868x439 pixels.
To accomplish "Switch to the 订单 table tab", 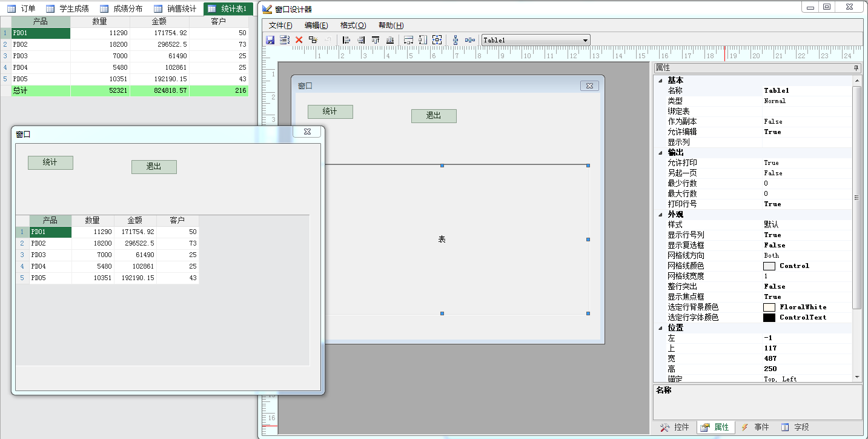I will pyautogui.click(x=21, y=8).
